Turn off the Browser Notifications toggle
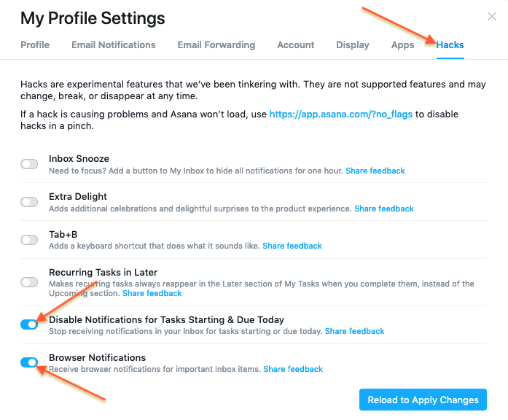Viewport: 508px width, 420px height. (x=29, y=362)
